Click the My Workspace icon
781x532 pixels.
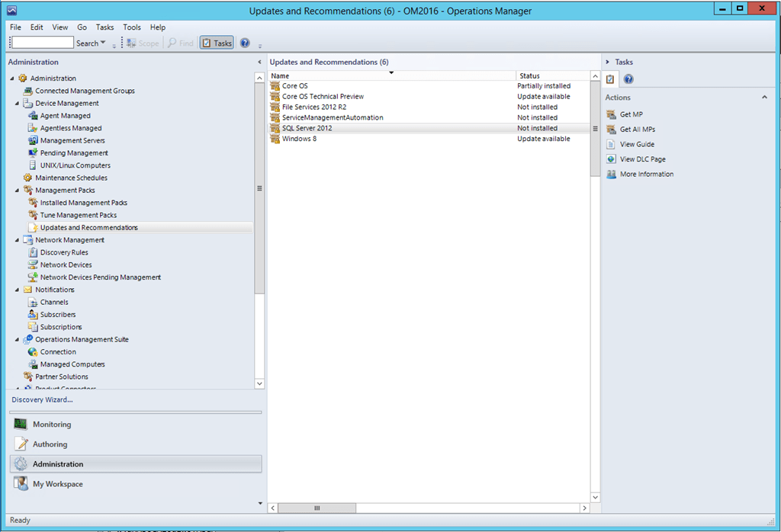tap(21, 483)
